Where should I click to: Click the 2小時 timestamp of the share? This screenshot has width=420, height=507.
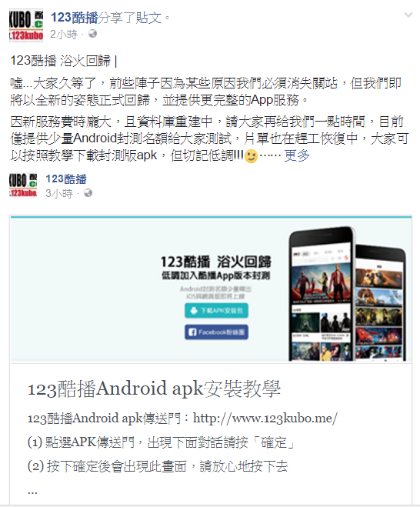click(64, 34)
